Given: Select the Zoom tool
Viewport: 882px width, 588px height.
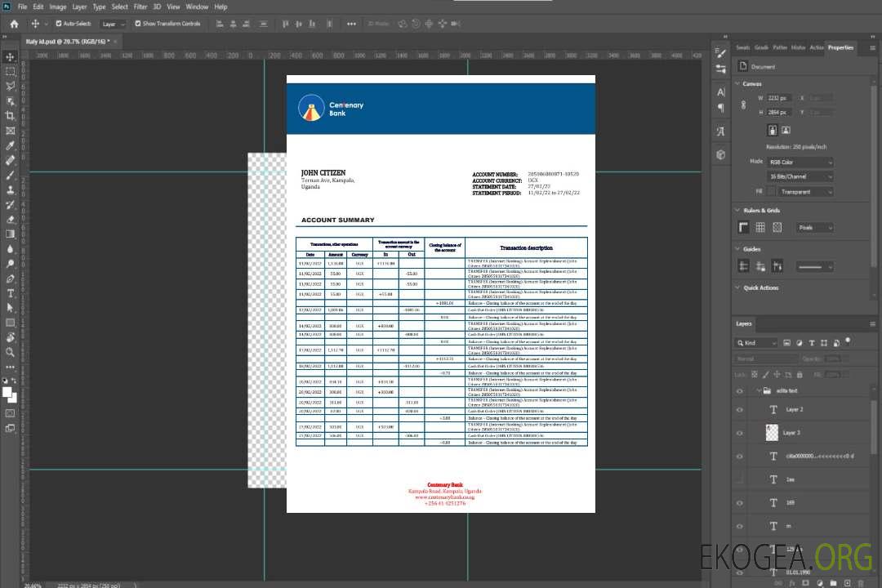Looking at the screenshot, I should [11, 352].
